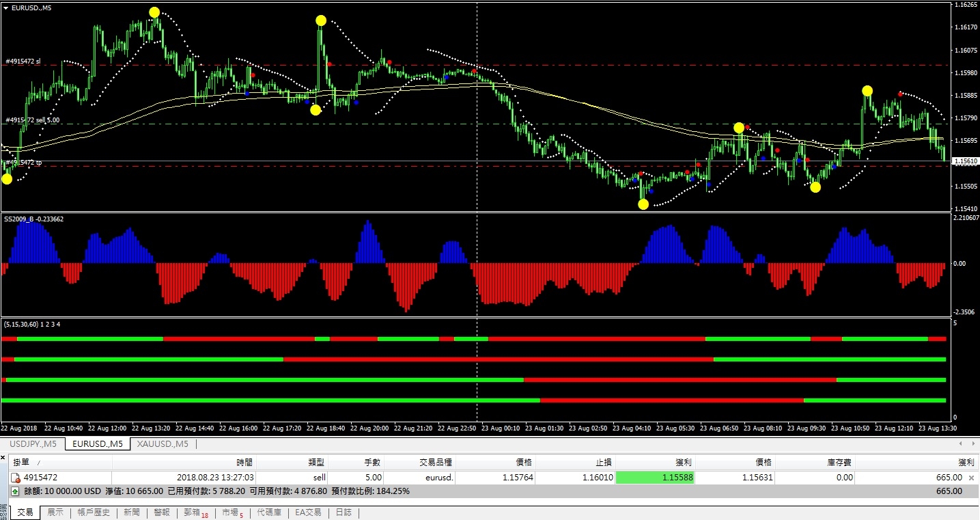The height and width of the screenshot is (520, 980).
Task: Click the sell order icon beside 4915472
Action: coord(15,478)
